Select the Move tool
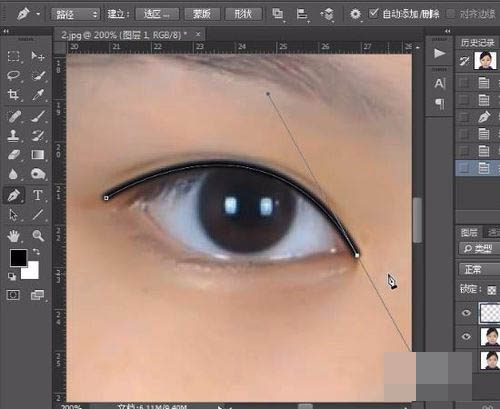Screen dimensions: 500x409 (38, 56)
